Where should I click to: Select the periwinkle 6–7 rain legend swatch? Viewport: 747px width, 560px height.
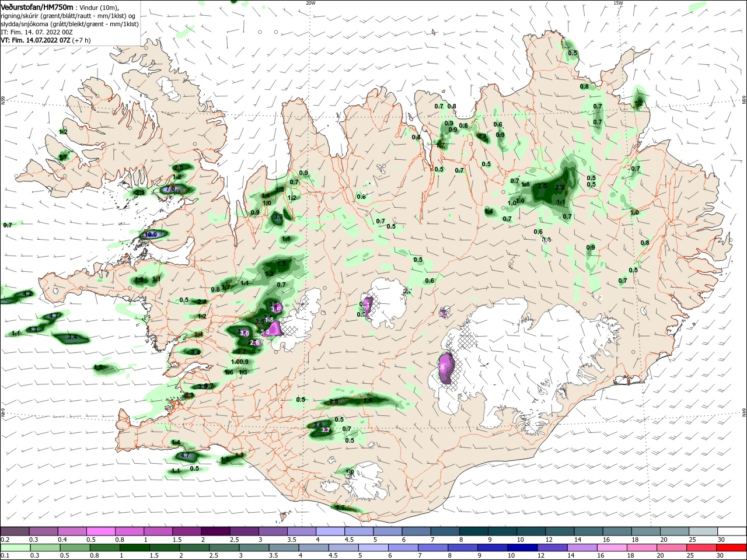tap(403, 548)
